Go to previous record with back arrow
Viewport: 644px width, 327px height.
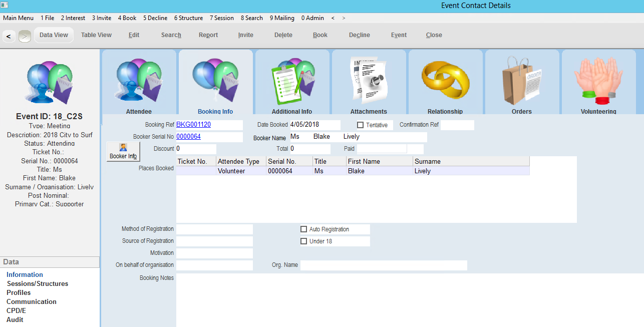(9, 36)
